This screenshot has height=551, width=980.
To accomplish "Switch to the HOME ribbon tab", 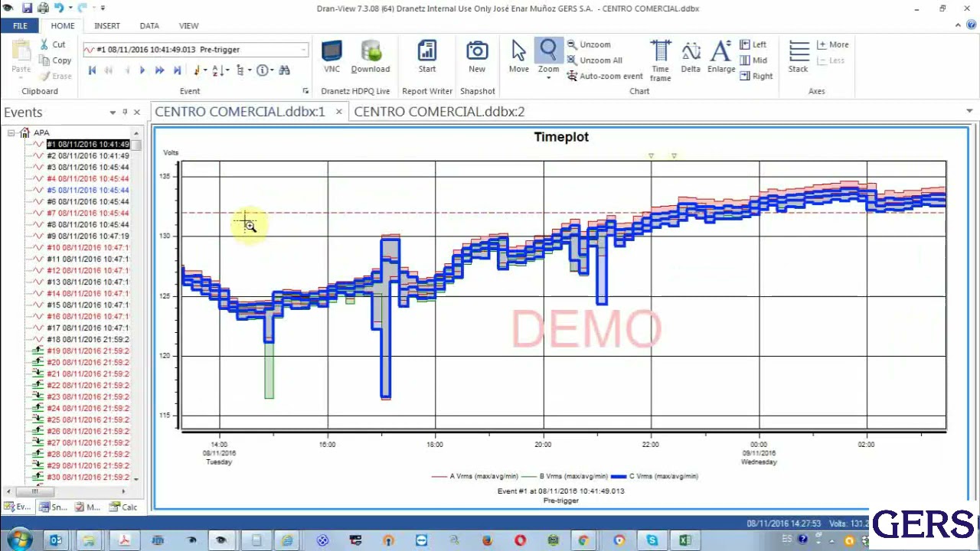I will point(63,26).
